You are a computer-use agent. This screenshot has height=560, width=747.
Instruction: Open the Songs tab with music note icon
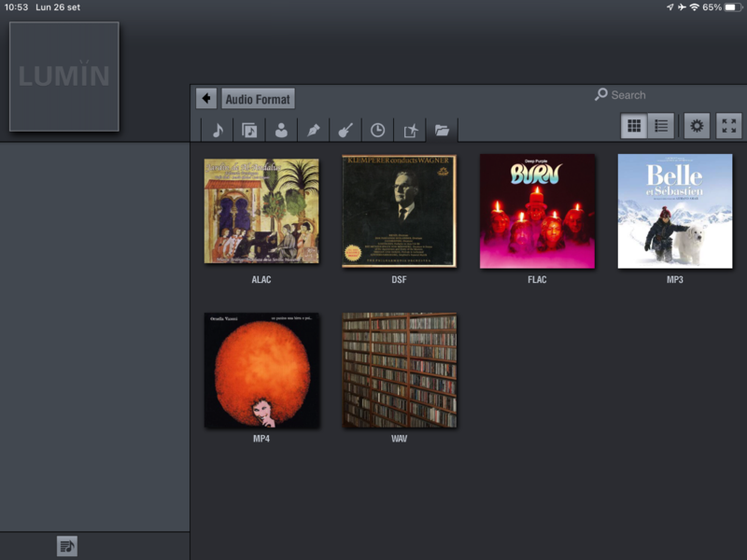tap(217, 130)
